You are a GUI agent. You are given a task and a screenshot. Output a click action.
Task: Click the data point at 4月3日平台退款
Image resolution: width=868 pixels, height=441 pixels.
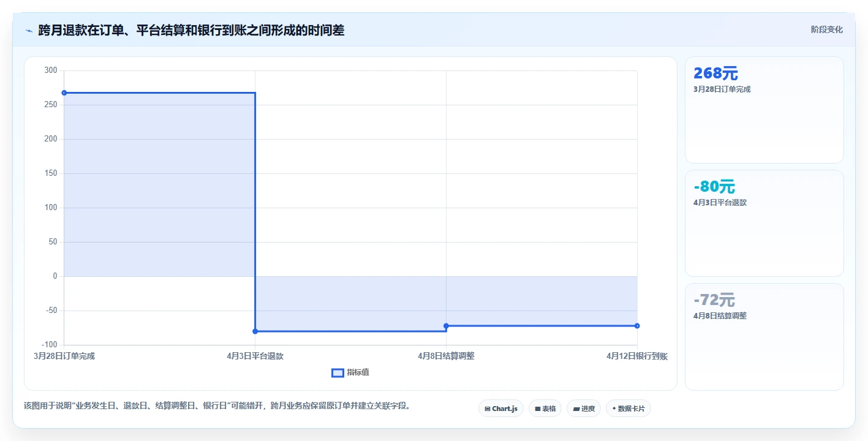pyautogui.click(x=255, y=331)
